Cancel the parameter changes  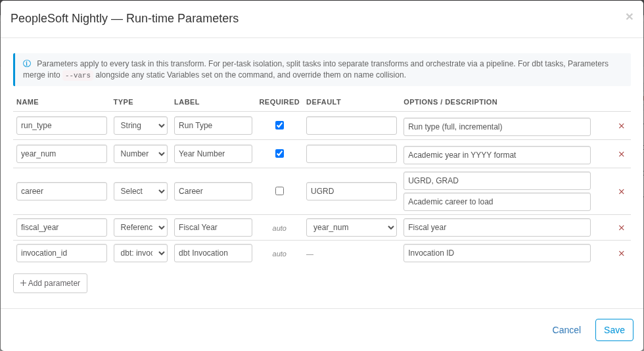[x=566, y=330]
